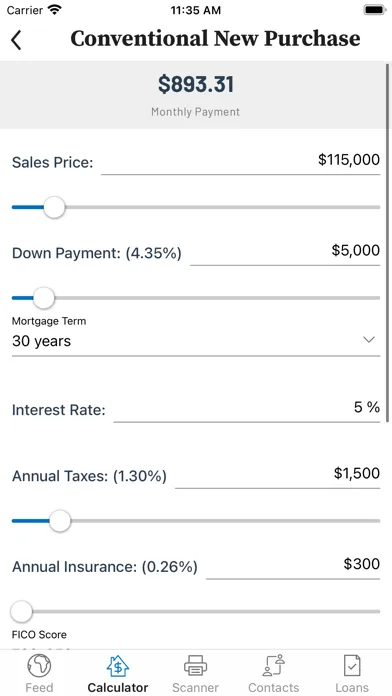The height and width of the screenshot is (696, 392).
Task: Open the Contacts icon
Action: [273, 666]
